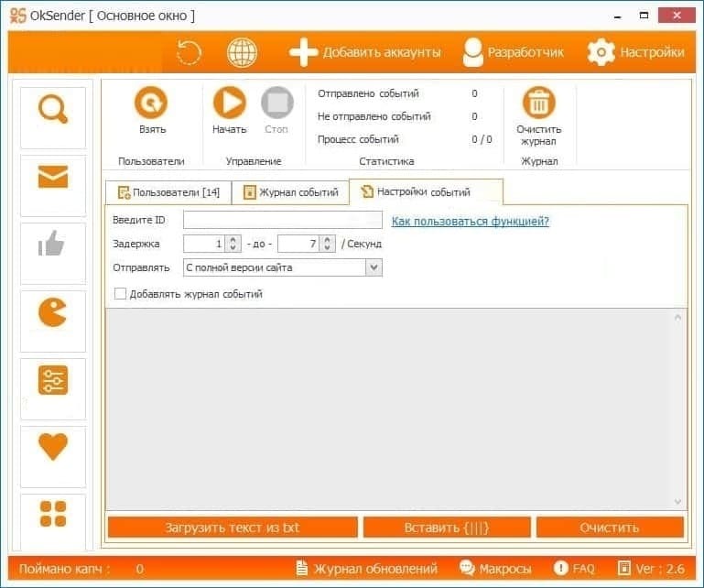
Task: Click the Процесс событий label
Action: (x=358, y=139)
